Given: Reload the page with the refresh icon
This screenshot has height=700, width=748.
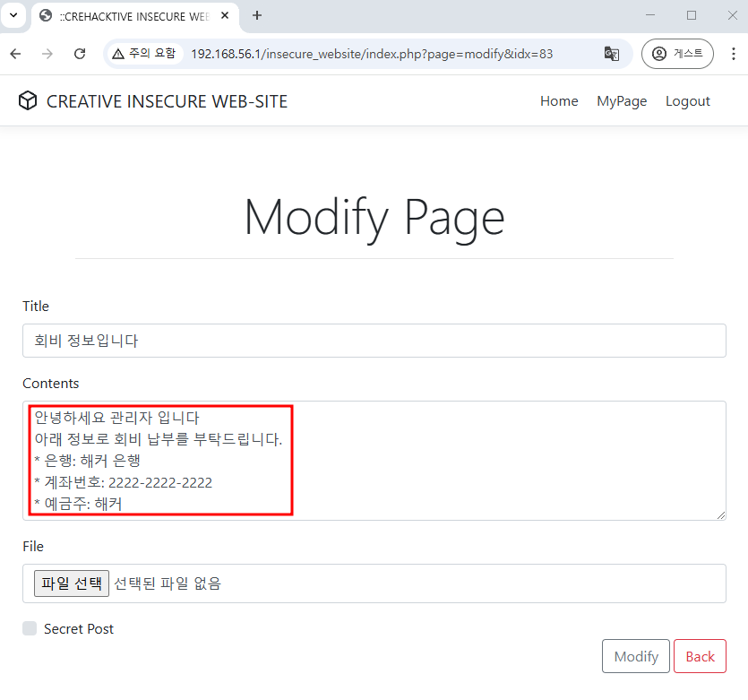Looking at the screenshot, I should pos(80,54).
